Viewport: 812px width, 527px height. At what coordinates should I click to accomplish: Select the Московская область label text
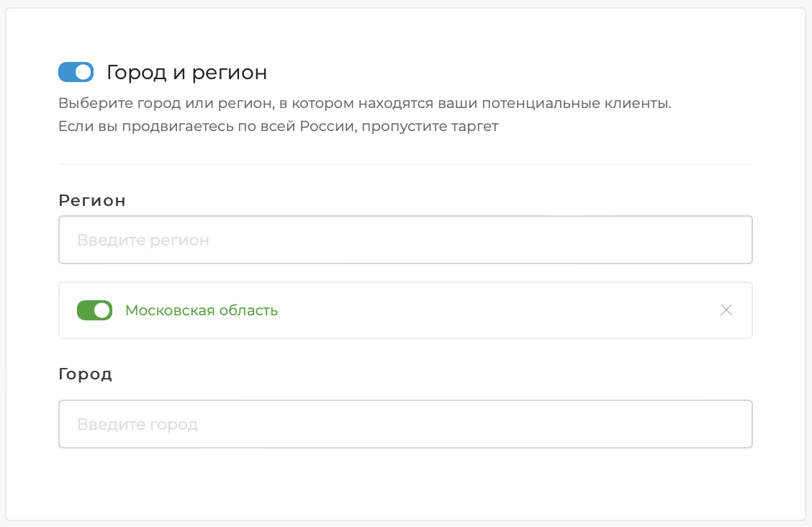pos(202,310)
